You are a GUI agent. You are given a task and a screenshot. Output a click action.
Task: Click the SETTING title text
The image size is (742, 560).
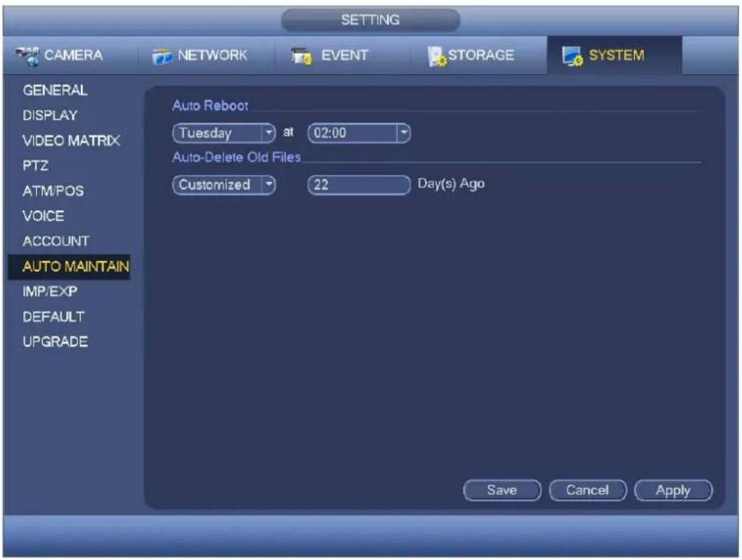[x=370, y=20]
